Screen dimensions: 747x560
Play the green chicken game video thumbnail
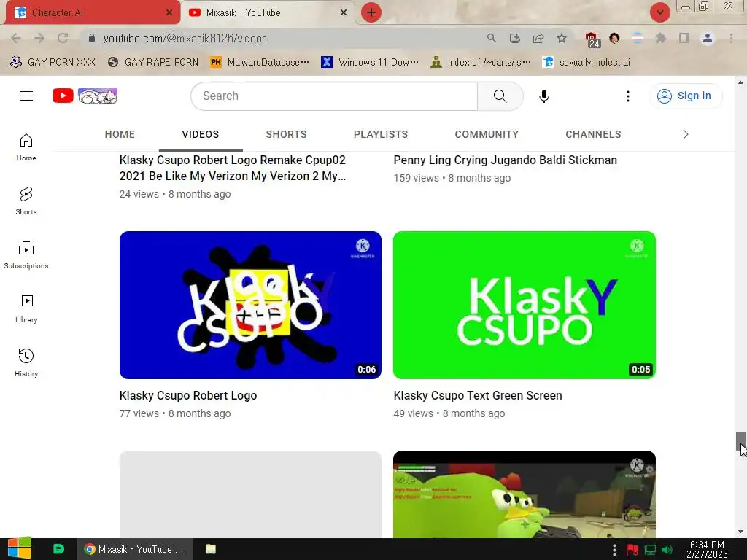[525, 494]
